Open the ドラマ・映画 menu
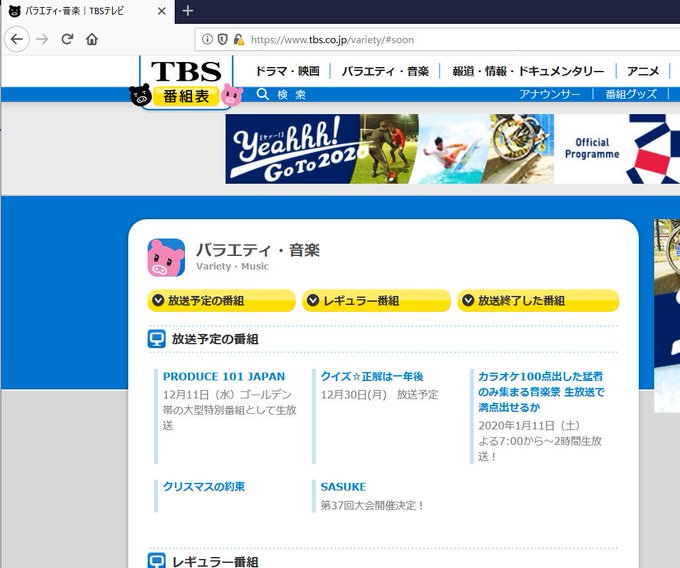Image resolution: width=680 pixels, height=568 pixels. [288, 71]
